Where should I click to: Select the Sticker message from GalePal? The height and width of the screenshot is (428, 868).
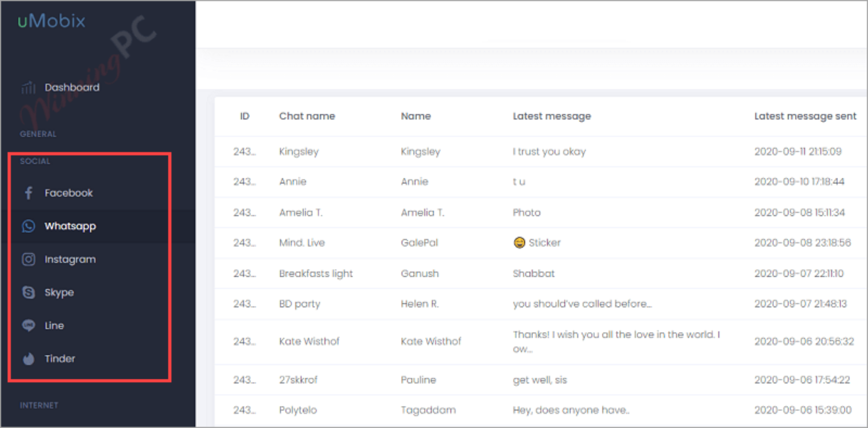pos(537,243)
